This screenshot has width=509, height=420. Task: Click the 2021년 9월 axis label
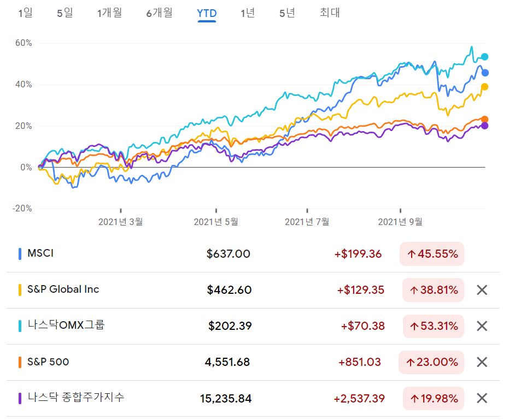tap(400, 222)
